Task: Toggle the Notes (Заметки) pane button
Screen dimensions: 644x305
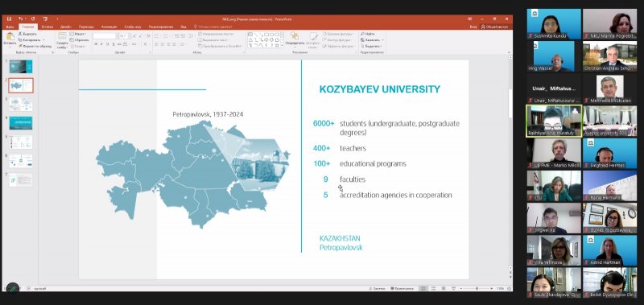Action: point(377,289)
